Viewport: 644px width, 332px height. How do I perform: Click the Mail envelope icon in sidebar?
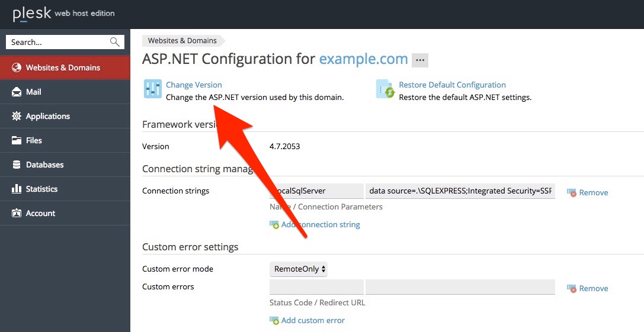pyautogui.click(x=17, y=92)
